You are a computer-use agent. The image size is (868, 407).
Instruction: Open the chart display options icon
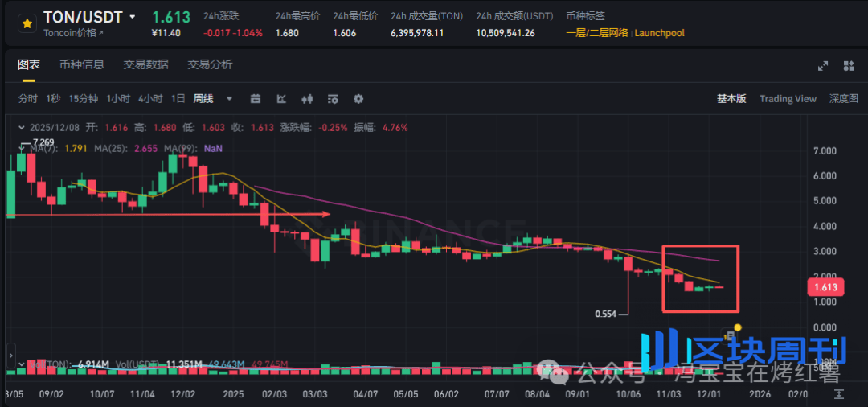(x=333, y=99)
